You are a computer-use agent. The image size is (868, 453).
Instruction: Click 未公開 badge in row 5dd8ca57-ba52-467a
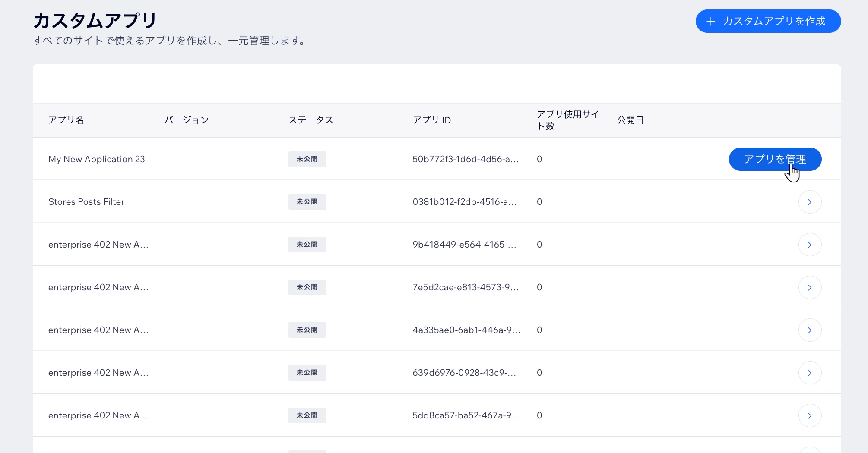click(307, 415)
